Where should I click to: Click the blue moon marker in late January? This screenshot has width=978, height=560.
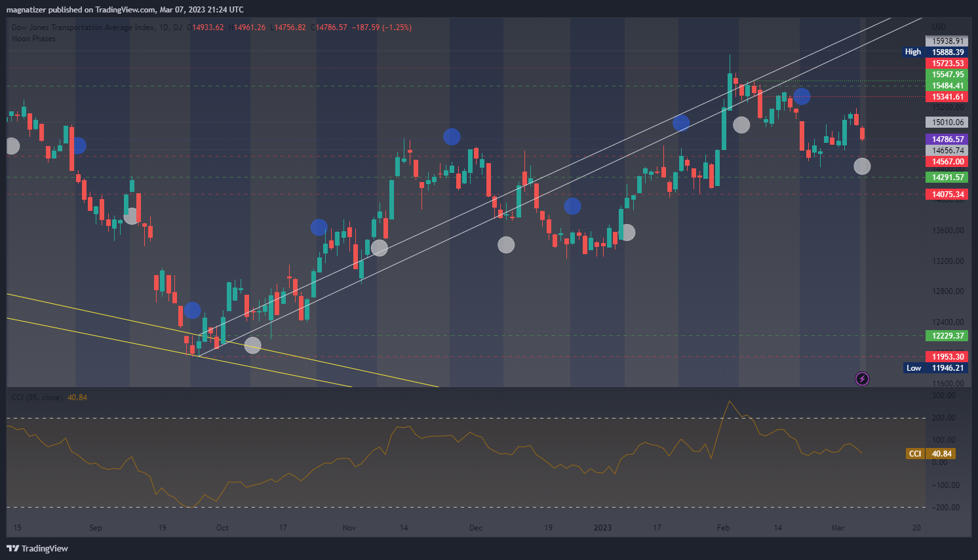point(681,122)
